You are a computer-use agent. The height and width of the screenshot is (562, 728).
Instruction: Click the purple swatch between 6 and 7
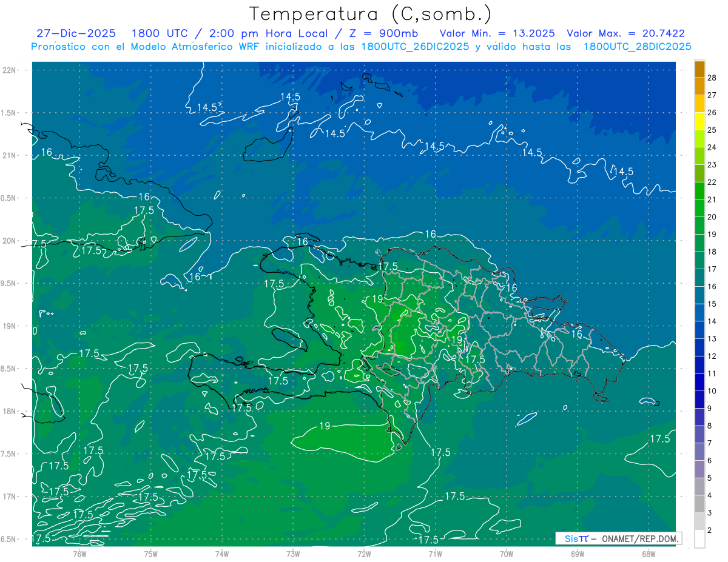[699, 452]
